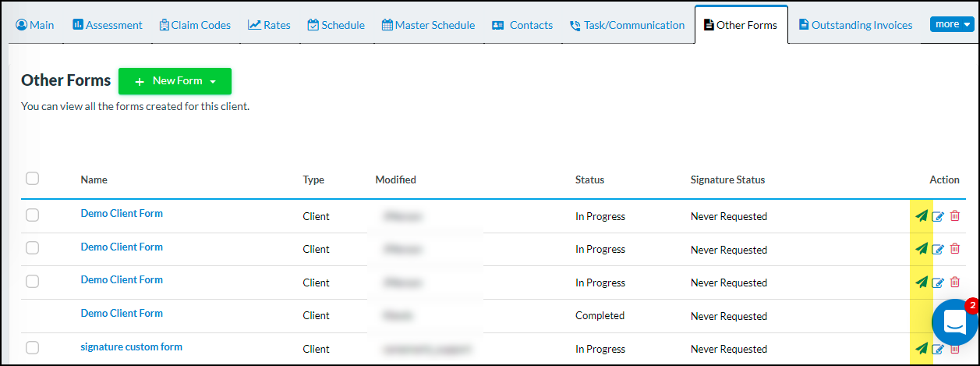Delete the first Demo Client Form
The height and width of the screenshot is (366, 980).
point(954,216)
